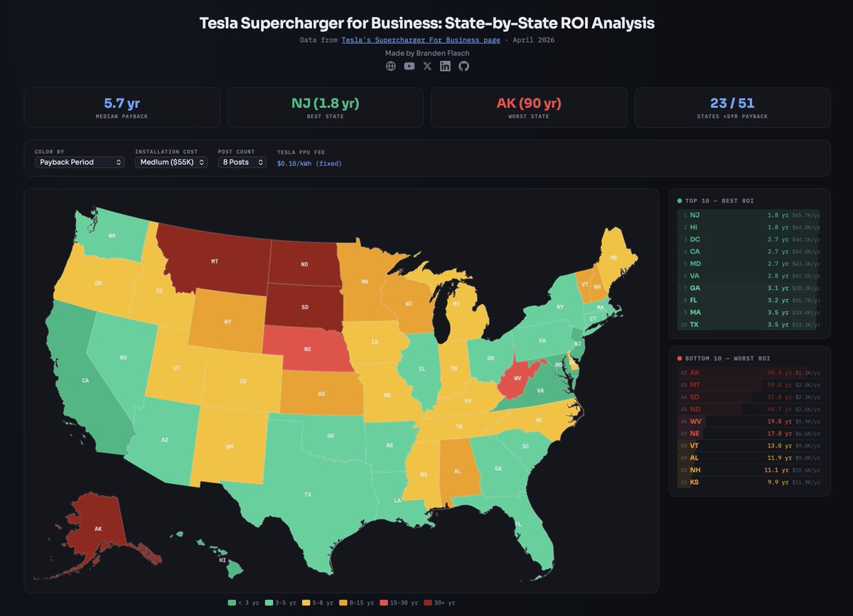Click the States under 5yr Payback card
853x616 pixels.
(732, 107)
